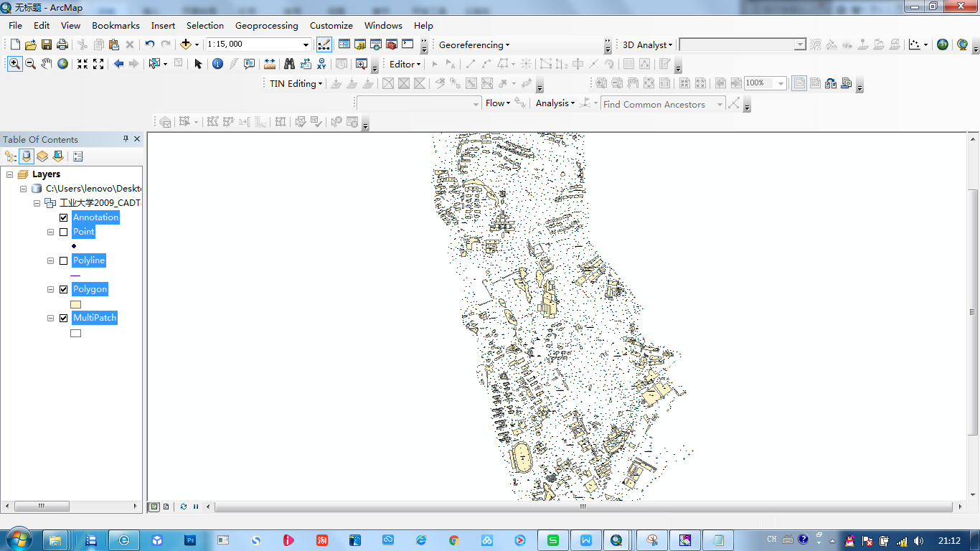Click the Polygon layer color swatch
This screenshot has width=980, height=551.
pyautogui.click(x=75, y=304)
